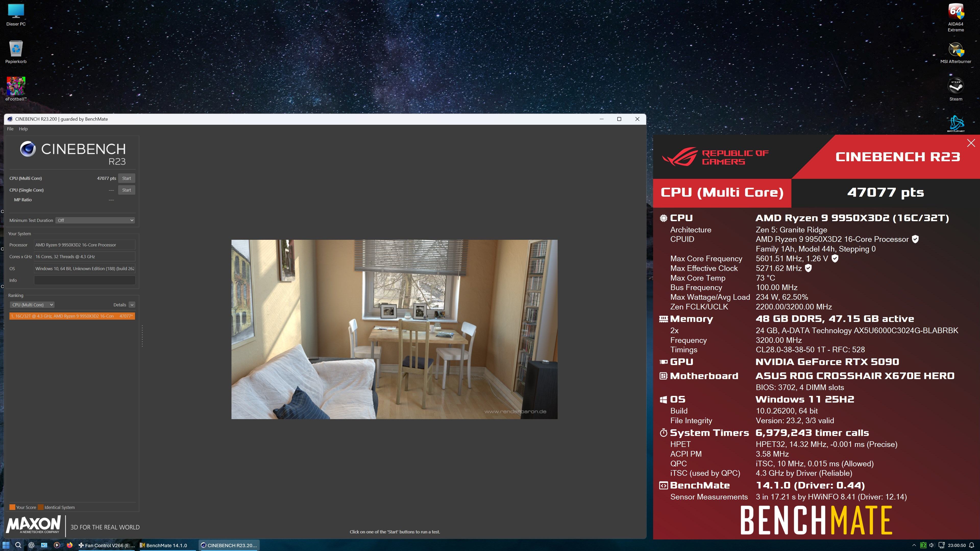Start the CPU (Multi Core) test
This screenshot has width=980, height=551.
(x=126, y=178)
